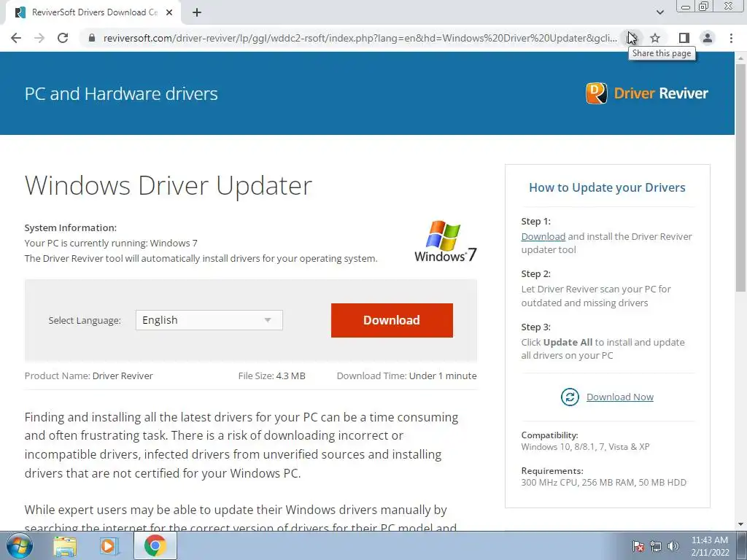The width and height of the screenshot is (747, 560).
Task: Click 'Your PC is currently running: Windows 7'
Action: [x=111, y=243]
